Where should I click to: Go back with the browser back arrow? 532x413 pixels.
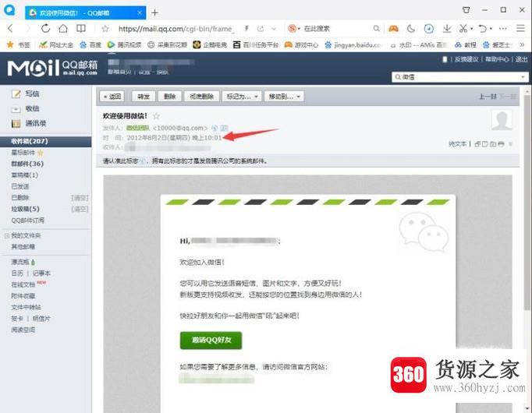coord(10,29)
